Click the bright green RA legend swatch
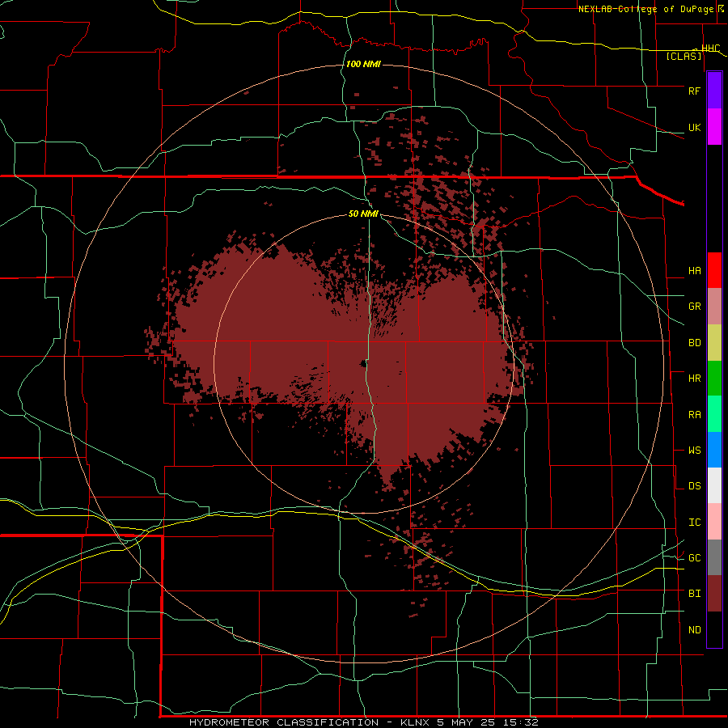The image size is (728, 728). [714, 414]
